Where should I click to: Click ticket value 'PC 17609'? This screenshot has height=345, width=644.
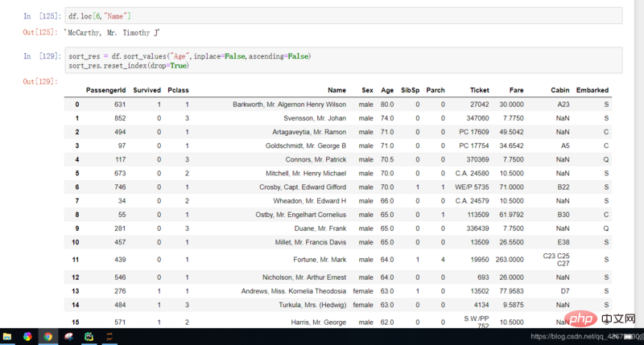[x=474, y=132]
